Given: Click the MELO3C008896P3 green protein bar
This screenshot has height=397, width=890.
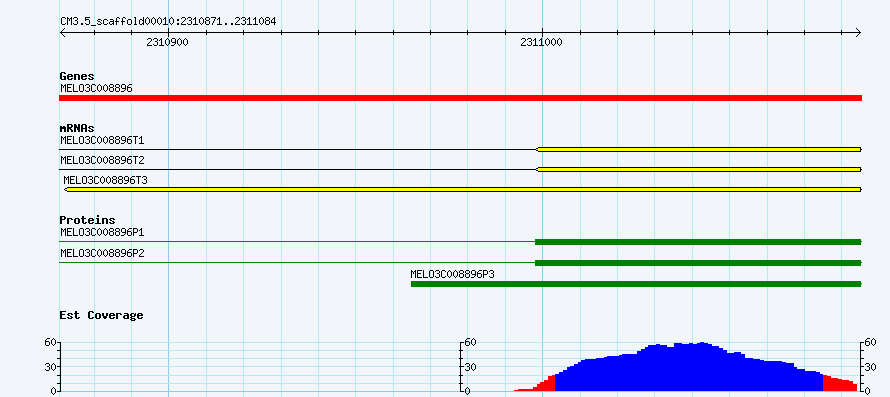Looking at the screenshot, I should point(636,284).
